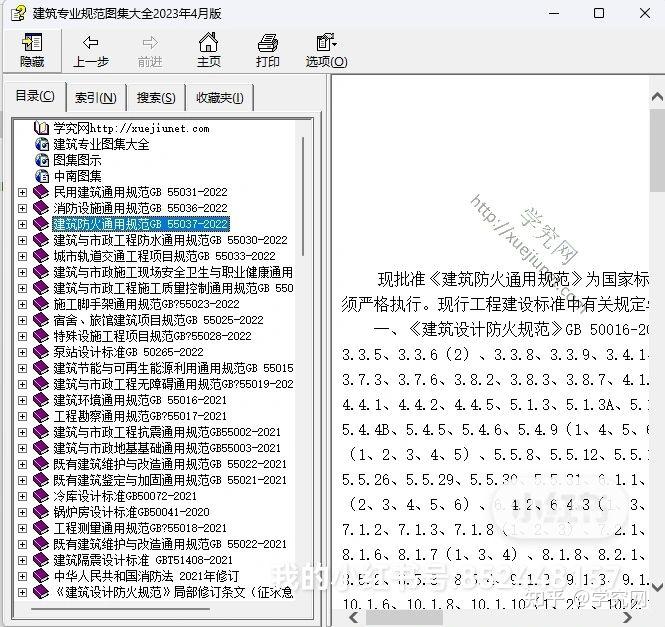Viewport: 665px width, 627px height.
Task: Click the purple book icon for 泵站设计标准GB 50265-2022
Action: click(x=41, y=352)
